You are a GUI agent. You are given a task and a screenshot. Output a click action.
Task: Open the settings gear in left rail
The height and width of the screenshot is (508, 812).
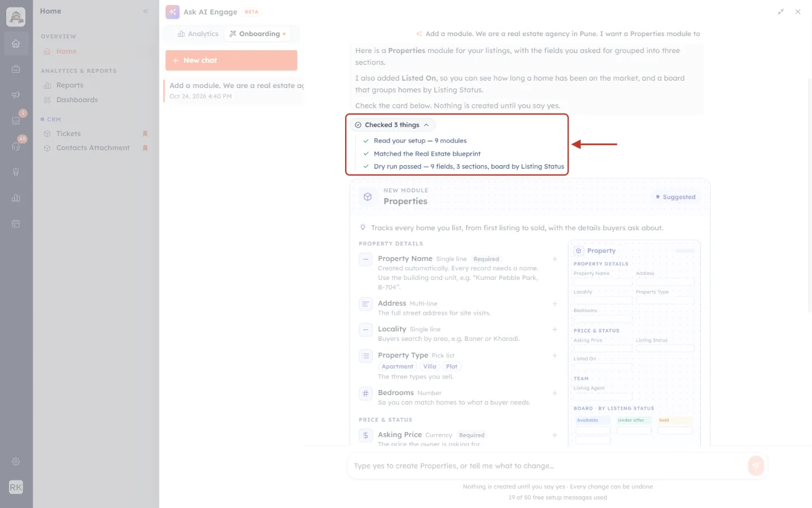pyautogui.click(x=16, y=462)
